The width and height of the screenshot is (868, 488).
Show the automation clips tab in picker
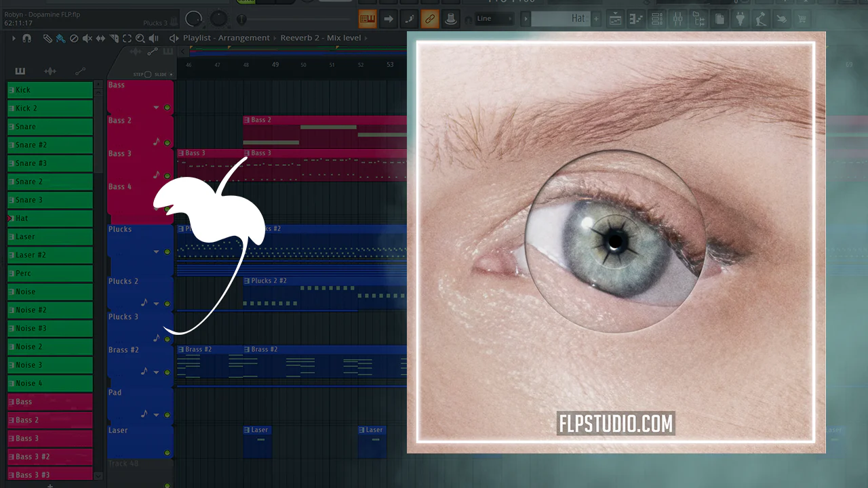point(81,71)
